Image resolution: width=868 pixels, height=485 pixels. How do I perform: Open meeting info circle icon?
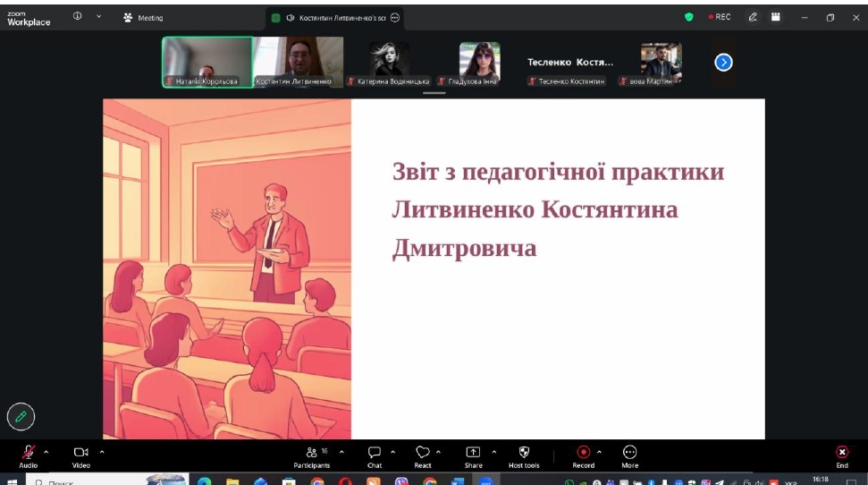pyautogui.click(x=78, y=16)
